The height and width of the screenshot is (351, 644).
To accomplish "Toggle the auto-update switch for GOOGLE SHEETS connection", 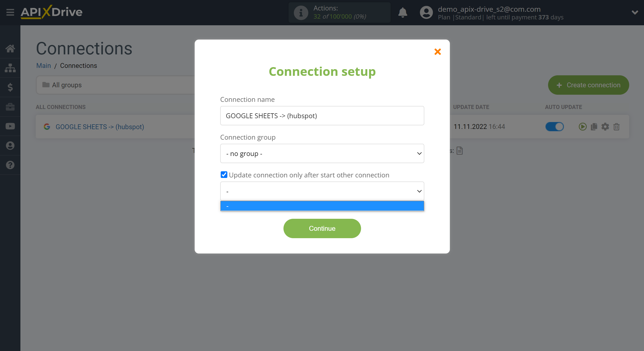I will (554, 126).
